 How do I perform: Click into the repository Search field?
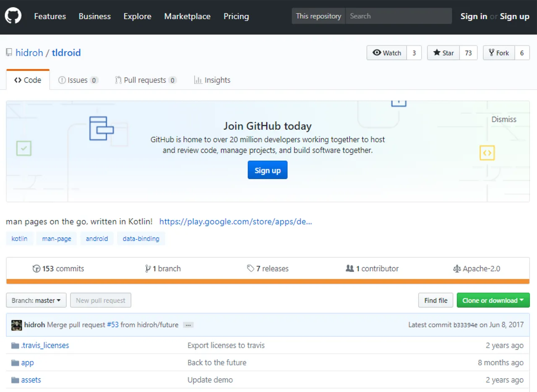[399, 16]
